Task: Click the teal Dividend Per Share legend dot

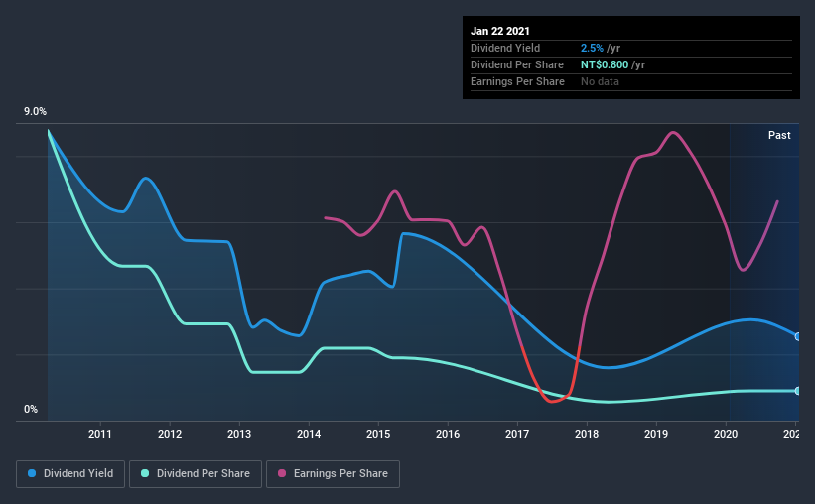Action: 145,473
